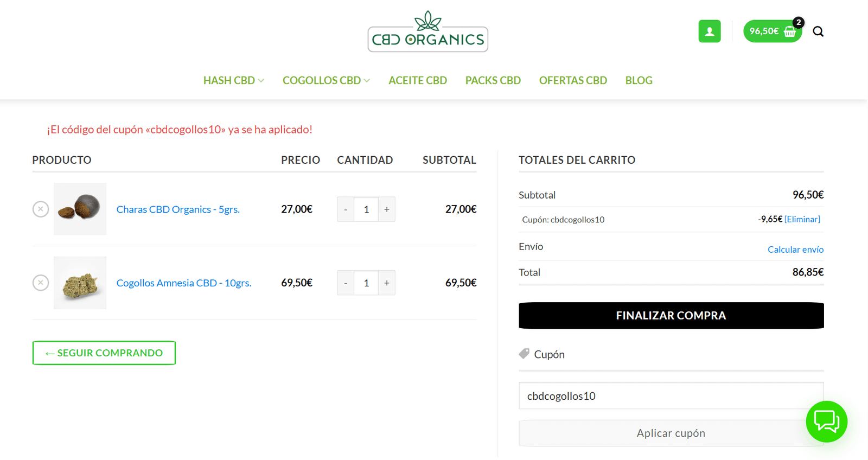Open the user account icon
The width and height of the screenshot is (868, 460).
click(709, 31)
